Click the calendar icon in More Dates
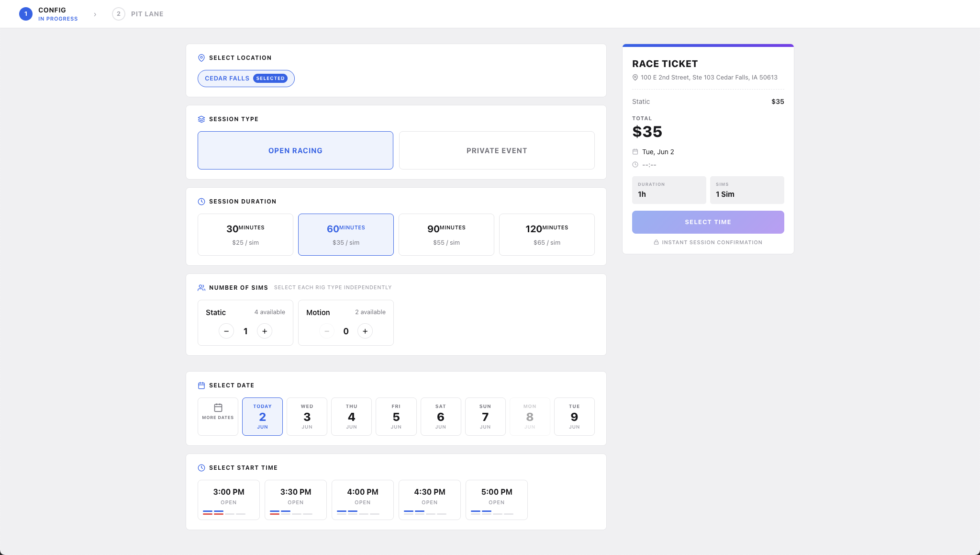Image resolution: width=980 pixels, height=555 pixels. click(218, 408)
